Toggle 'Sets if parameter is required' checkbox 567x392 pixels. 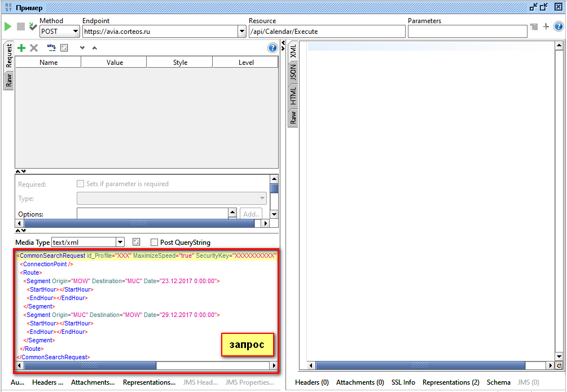[x=80, y=184]
